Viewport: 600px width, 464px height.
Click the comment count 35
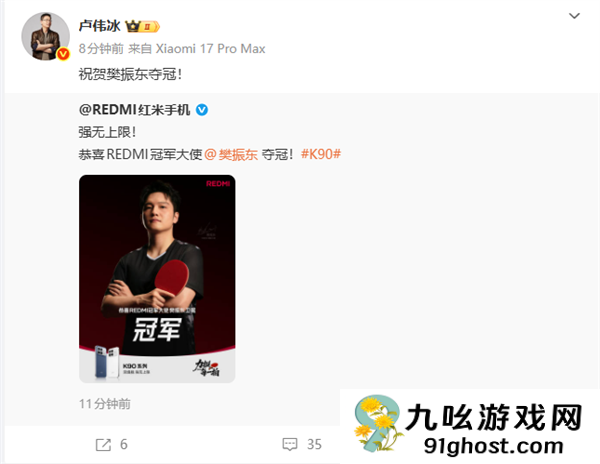click(x=314, y=444)
